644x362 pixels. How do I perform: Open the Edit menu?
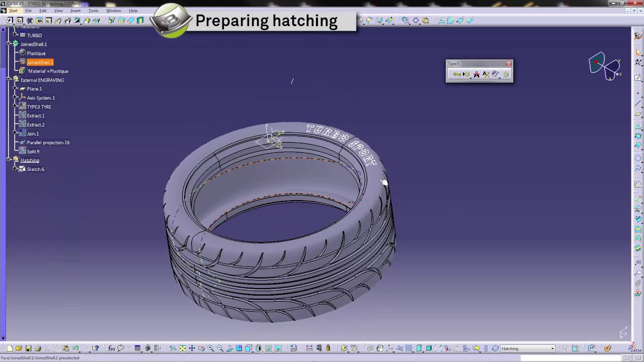(x=43, y=11)
